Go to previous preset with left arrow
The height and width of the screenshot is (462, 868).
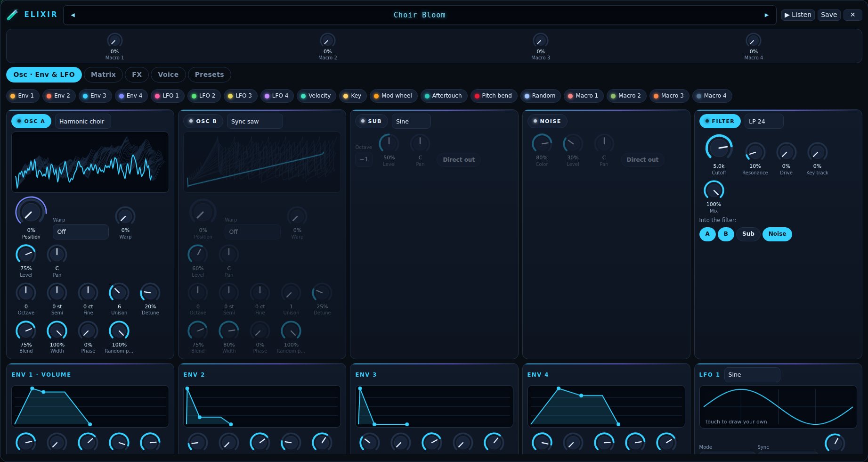pos(73,15)
